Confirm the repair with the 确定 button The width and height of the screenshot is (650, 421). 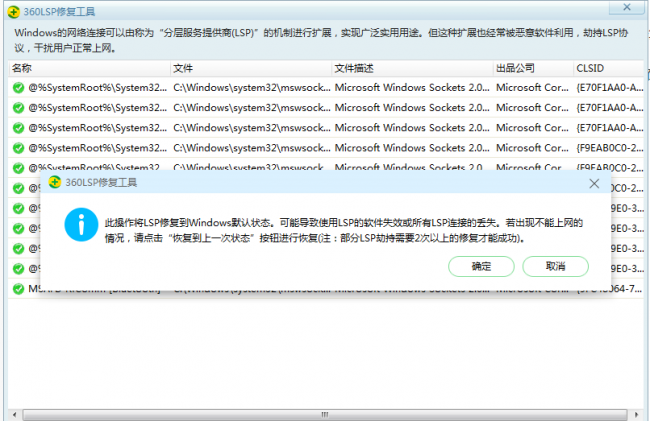481,266
